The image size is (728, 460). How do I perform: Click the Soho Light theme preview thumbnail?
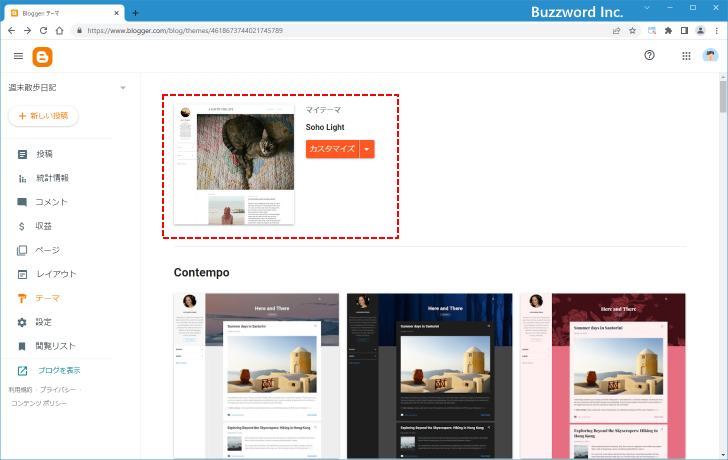[234, 165]
